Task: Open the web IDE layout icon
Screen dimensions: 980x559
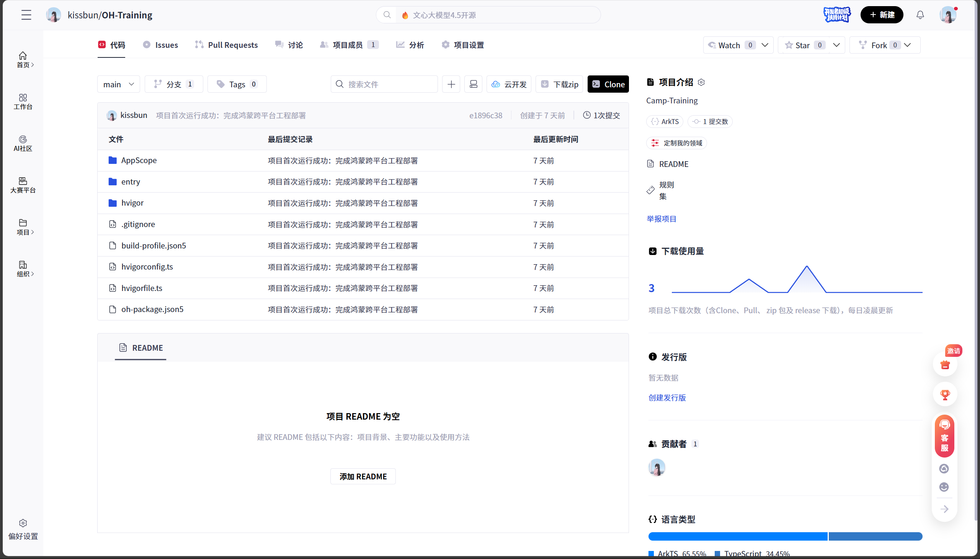Action: [x=473, y=84]
